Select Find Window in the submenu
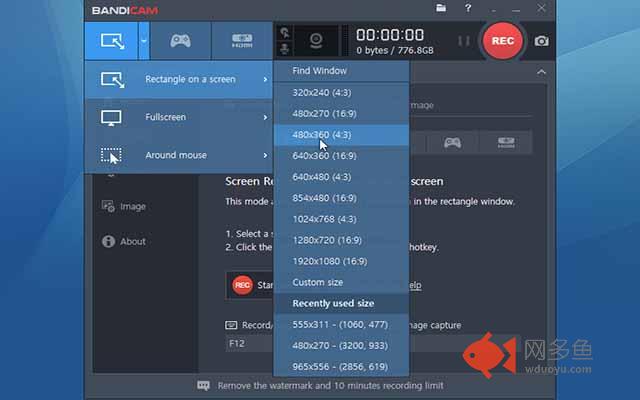This screenshot has width=640, height=400. click(x=341, y=71)
